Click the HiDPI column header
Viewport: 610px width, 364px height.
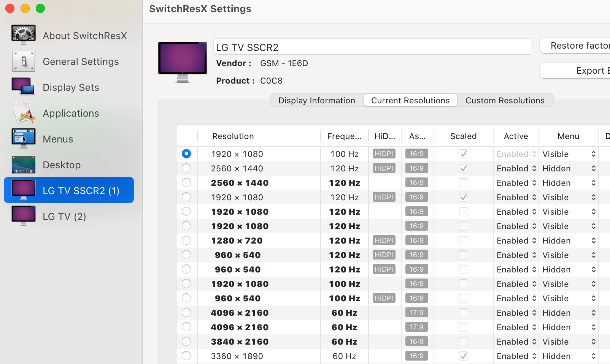pos(385,136)
